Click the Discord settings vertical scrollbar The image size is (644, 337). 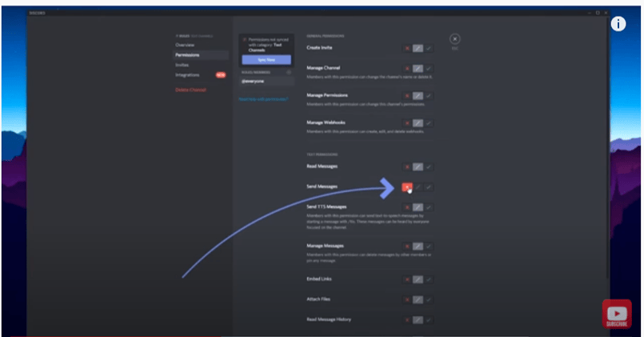coord(607,148)
